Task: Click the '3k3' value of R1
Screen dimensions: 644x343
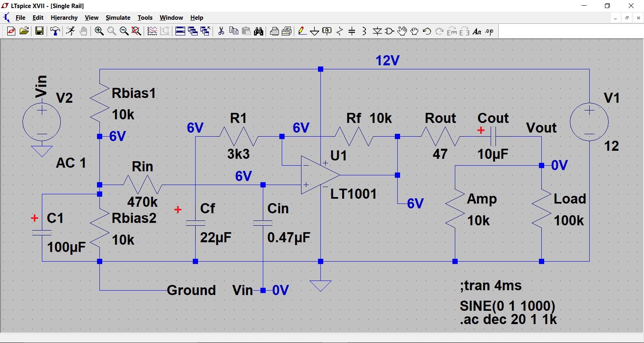Action: coord(238,154)
